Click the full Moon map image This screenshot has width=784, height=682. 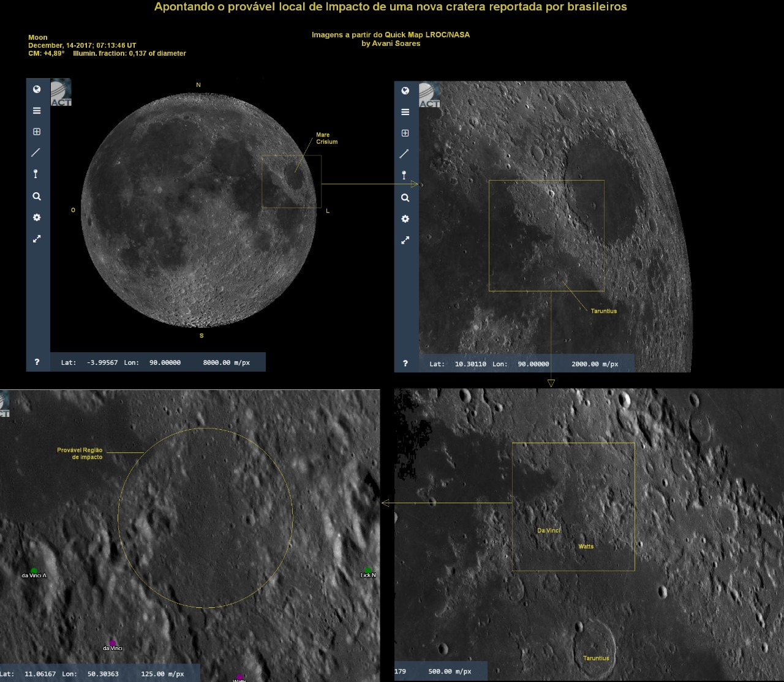click(199, 210)
